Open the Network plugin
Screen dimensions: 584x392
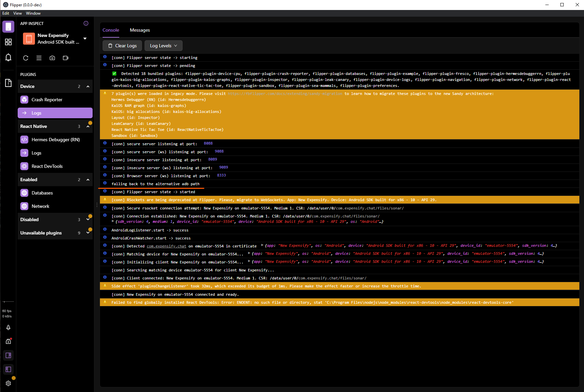click(55, 206)
